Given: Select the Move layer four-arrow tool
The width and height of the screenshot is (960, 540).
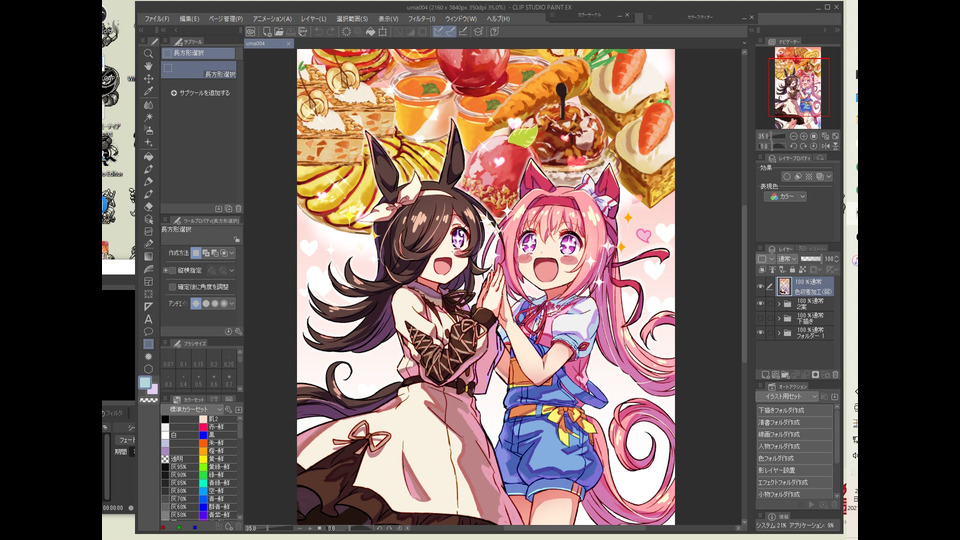Looking at the screenshot, I should click(148, 78).
